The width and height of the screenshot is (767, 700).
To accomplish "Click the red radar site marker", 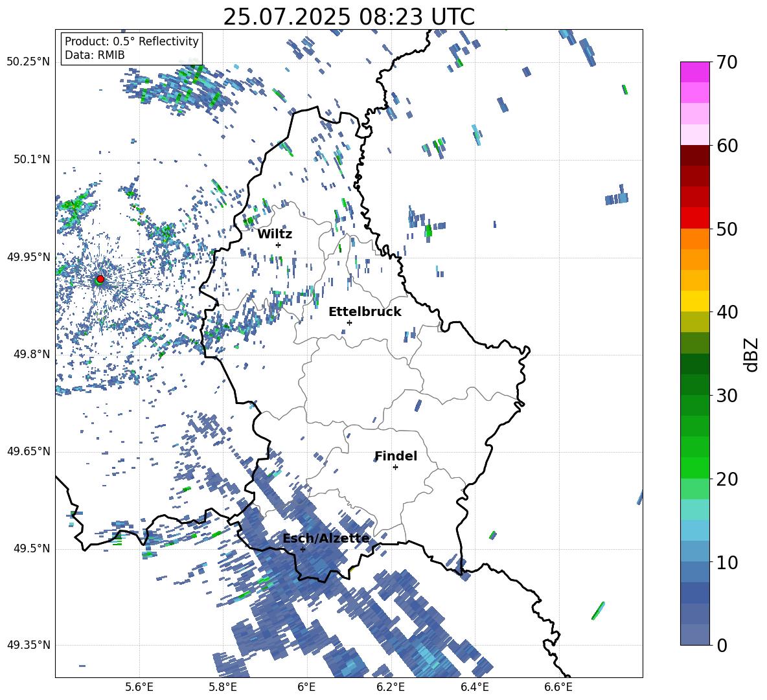I will (x=100, y=278).
